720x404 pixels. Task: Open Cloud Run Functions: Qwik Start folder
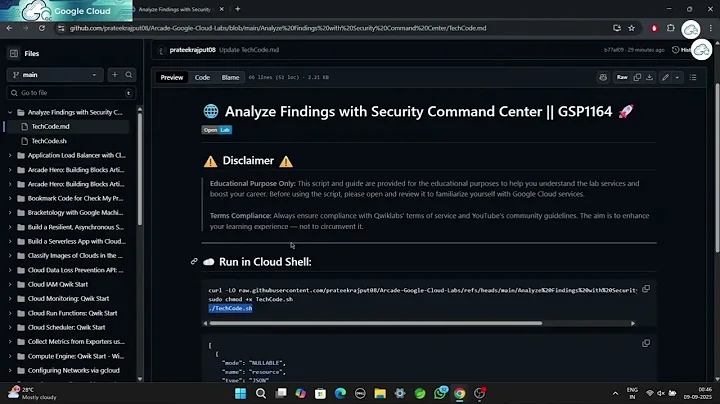[72, 313]
